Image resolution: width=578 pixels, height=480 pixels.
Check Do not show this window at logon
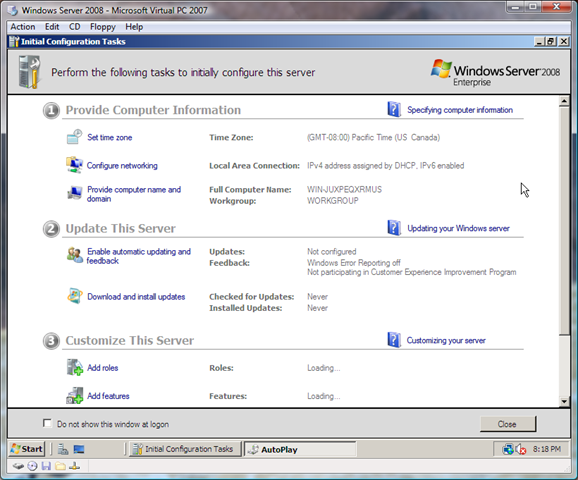pos(47,423)
